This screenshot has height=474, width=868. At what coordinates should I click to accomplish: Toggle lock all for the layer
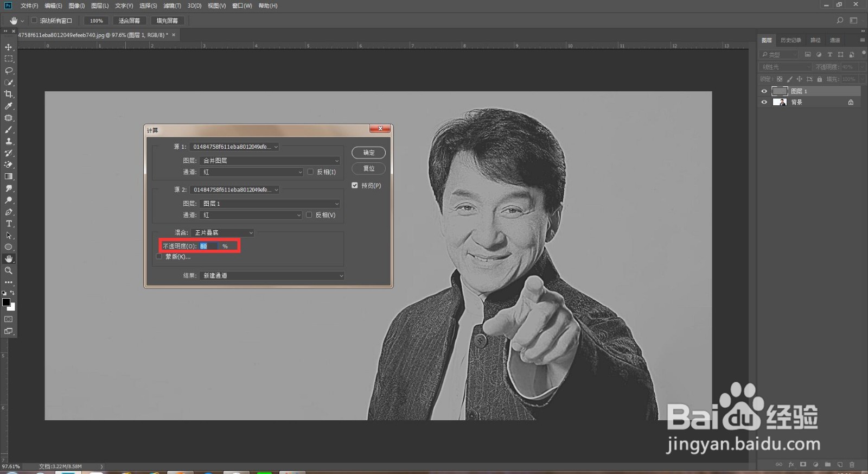[820, 79]
